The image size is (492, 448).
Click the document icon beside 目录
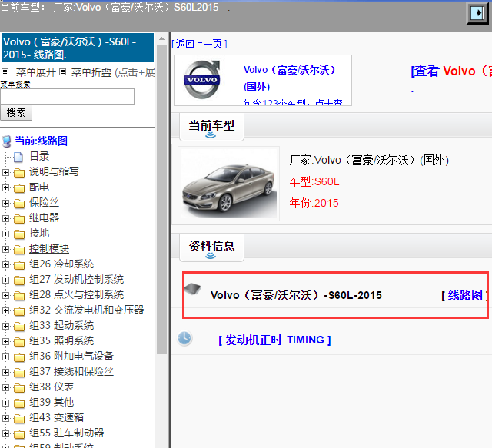(x=18, y=157)
